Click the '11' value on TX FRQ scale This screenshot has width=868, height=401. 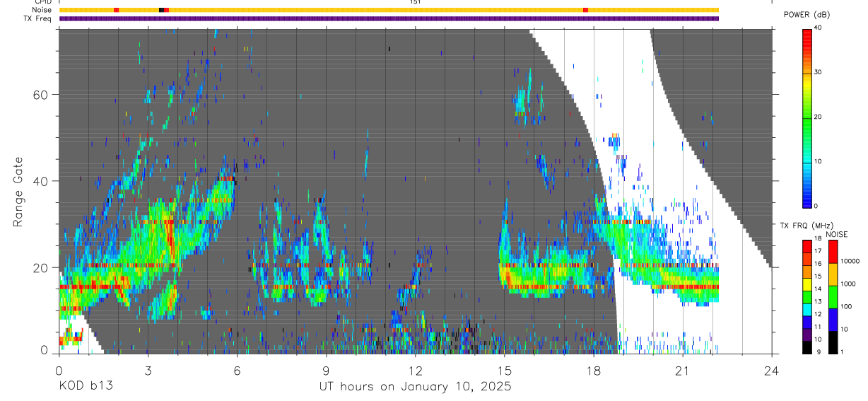pyautogui.click(x=818, y=327)
